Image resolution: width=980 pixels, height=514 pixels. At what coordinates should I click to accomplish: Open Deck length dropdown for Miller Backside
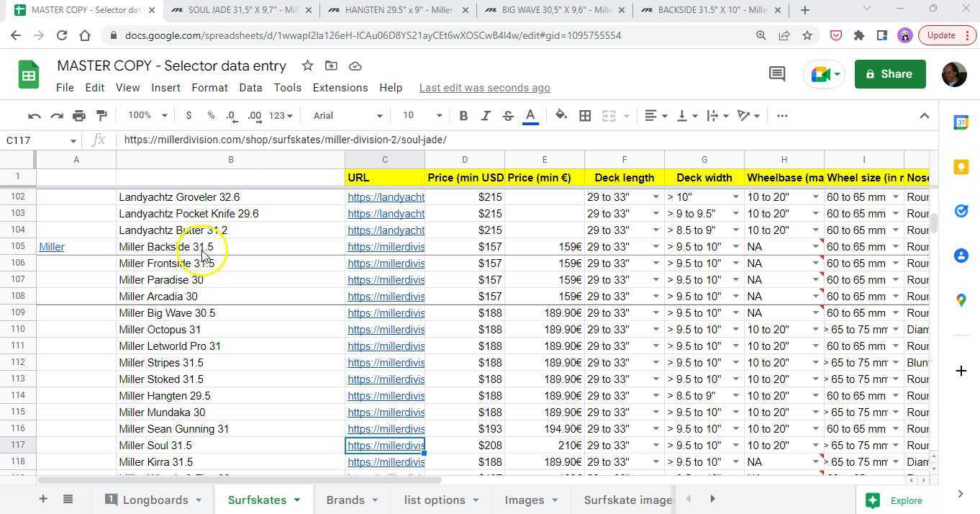tap(655, 247)
